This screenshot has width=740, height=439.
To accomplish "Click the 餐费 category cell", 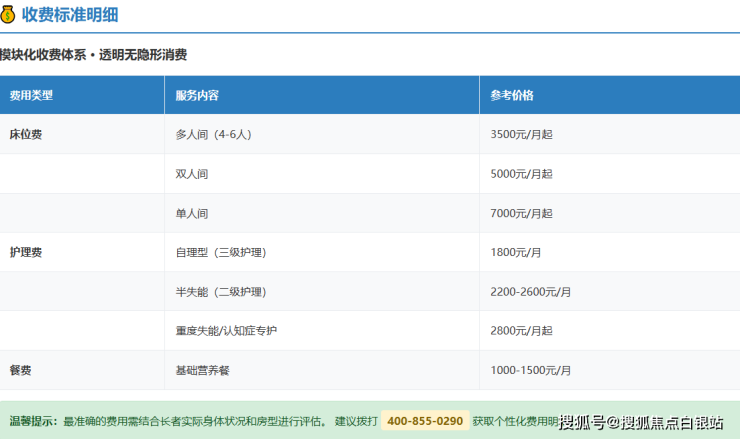I will click(20, 370).
